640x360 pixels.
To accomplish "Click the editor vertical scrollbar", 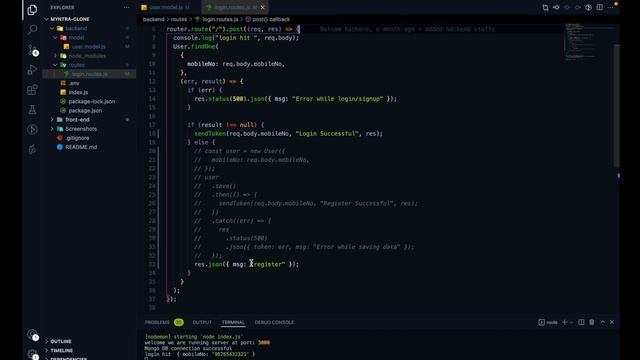I will tap(616, 105).
